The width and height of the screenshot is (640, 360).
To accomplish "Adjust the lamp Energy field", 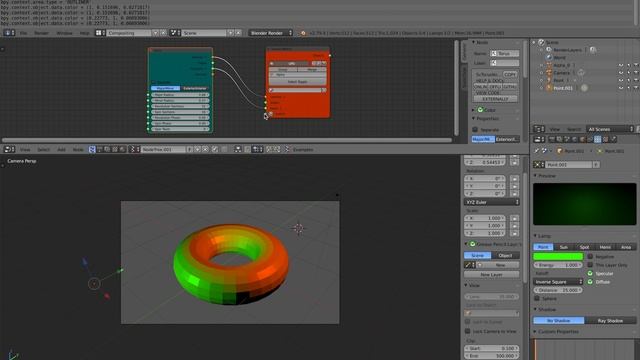I will coord(558,265).
